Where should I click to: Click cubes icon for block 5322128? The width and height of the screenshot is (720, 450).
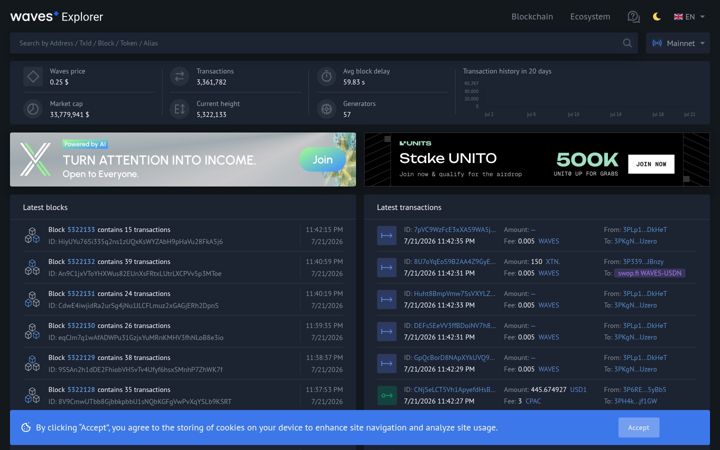pyautogui.click(x=32, y=395)
